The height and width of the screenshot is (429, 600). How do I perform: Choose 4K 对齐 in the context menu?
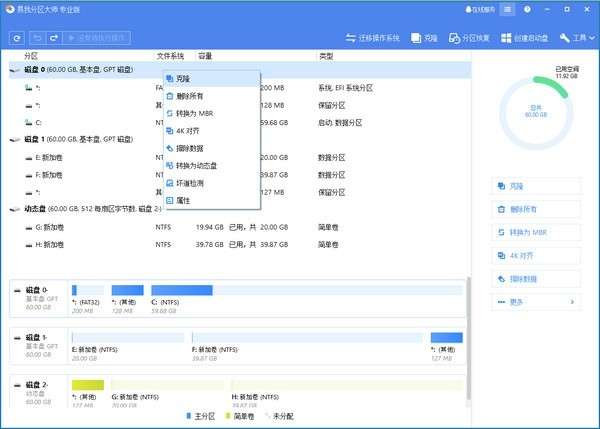point(212,131)
